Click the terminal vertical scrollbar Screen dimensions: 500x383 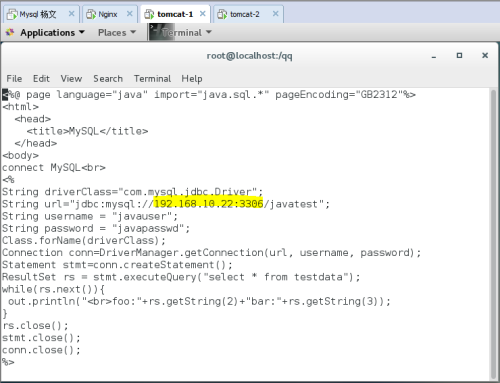(493, 234)
